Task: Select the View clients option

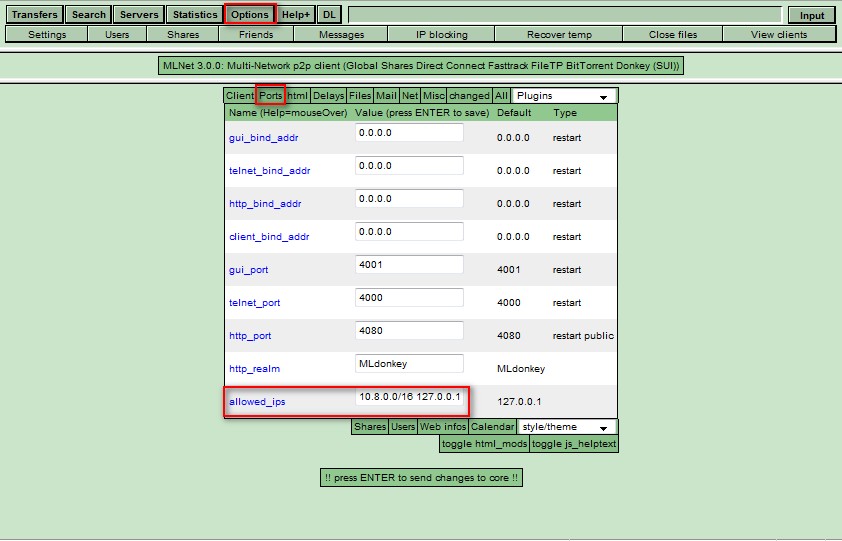Action: click(x=778, y=34)
